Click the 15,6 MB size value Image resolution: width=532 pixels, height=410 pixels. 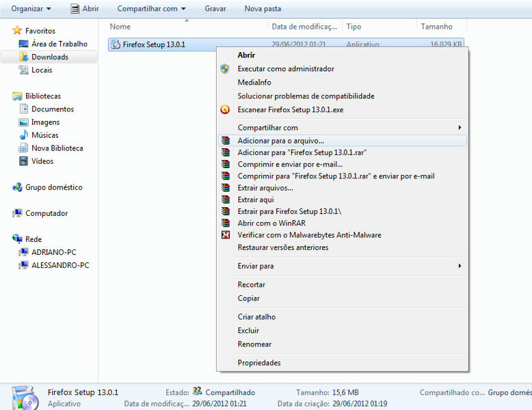coord(345,392)
